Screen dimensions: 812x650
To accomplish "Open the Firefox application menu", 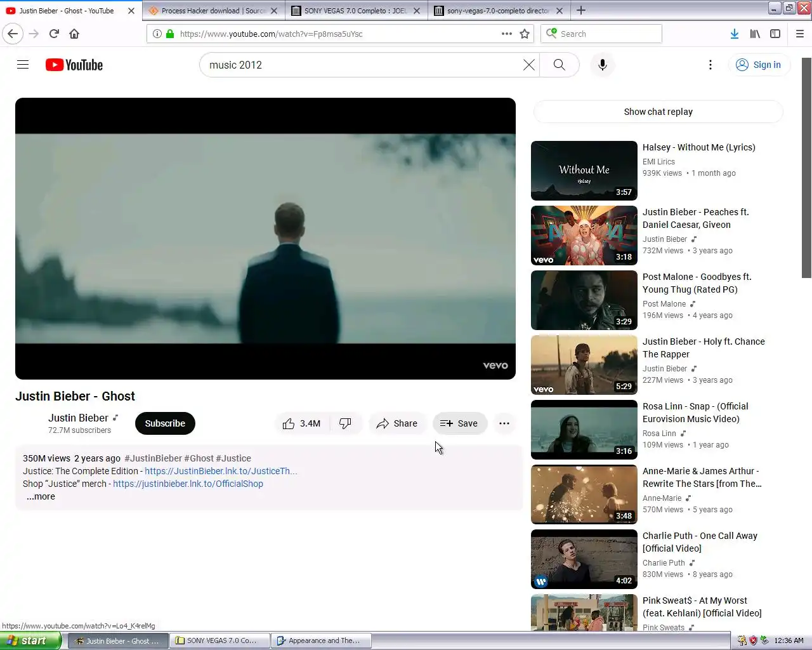I will [800, 34].
